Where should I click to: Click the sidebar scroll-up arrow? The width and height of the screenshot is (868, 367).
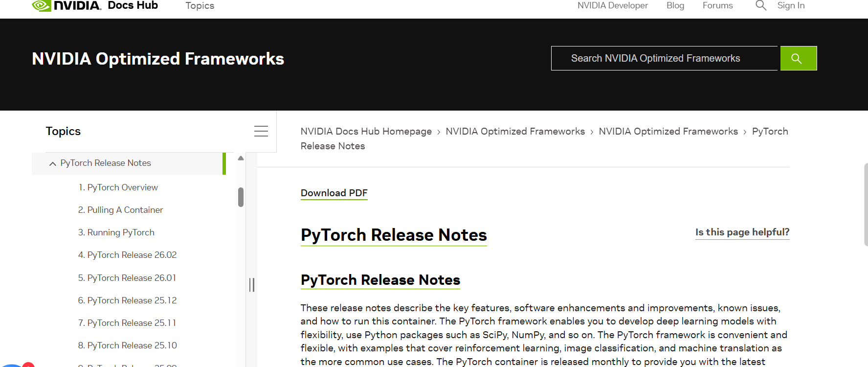pos(241,158)
